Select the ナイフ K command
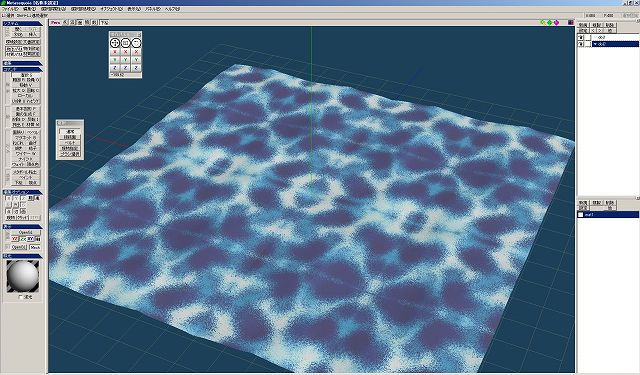This screenshot has height=375, width=640. [26, 158]
